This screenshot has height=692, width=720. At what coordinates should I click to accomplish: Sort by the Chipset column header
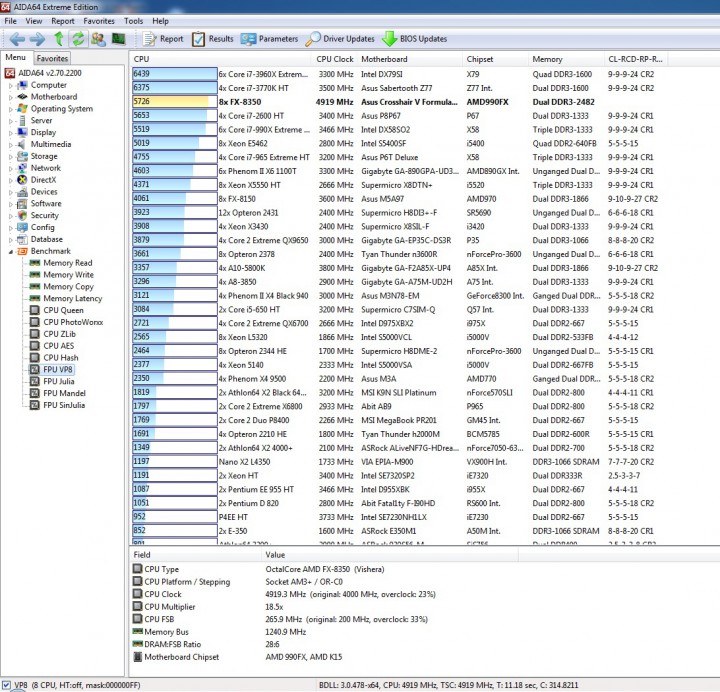[x=495, y=59]
